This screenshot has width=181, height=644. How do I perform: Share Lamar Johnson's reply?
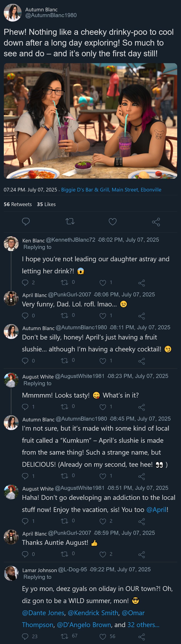pyautogui.click(x=142, y=637)
